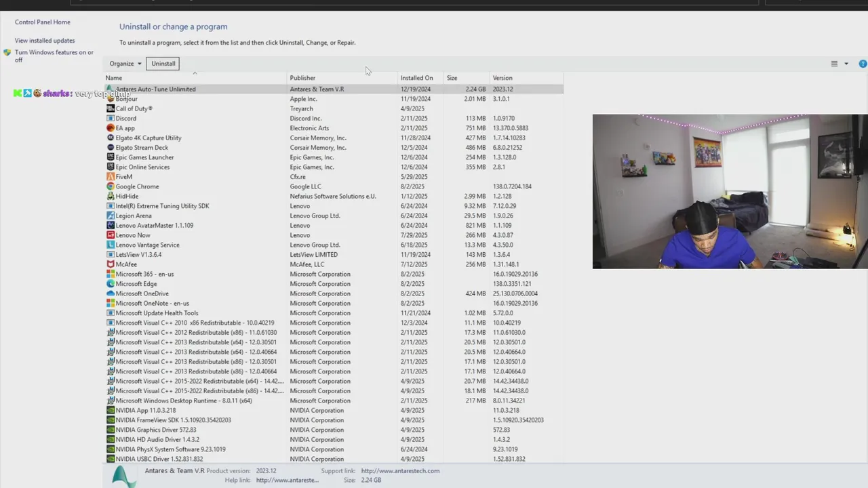868x488 pixels.
Task: Click the Antares logo in details pane
Action: (x=124, y=476)
